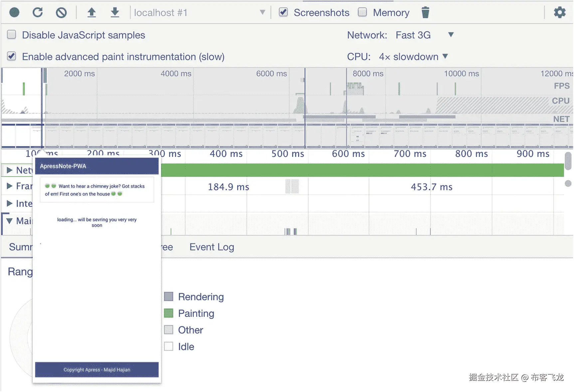Start recording with the Record button
The image size is (574, 392).
click(x=14, y=13)
